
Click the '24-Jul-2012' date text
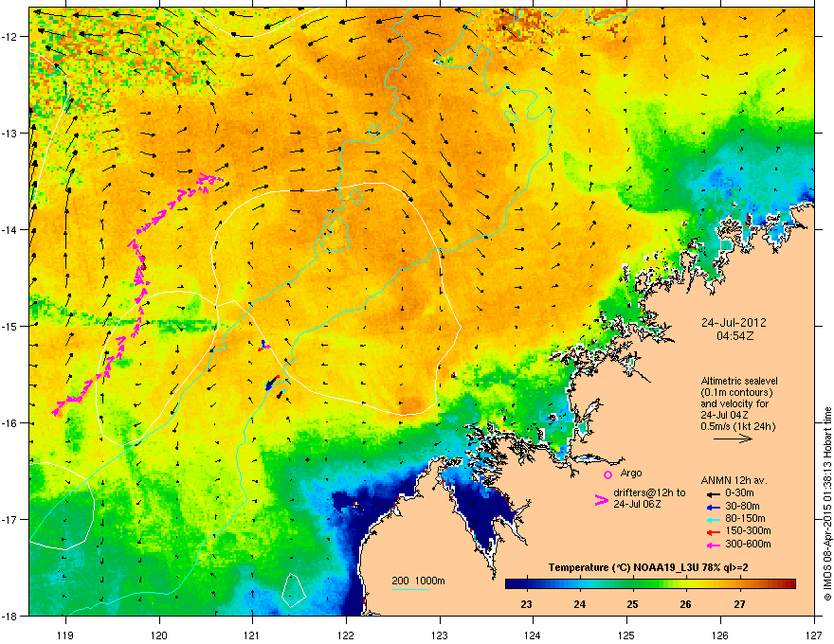pyautogui.click(x=734, y=323)
